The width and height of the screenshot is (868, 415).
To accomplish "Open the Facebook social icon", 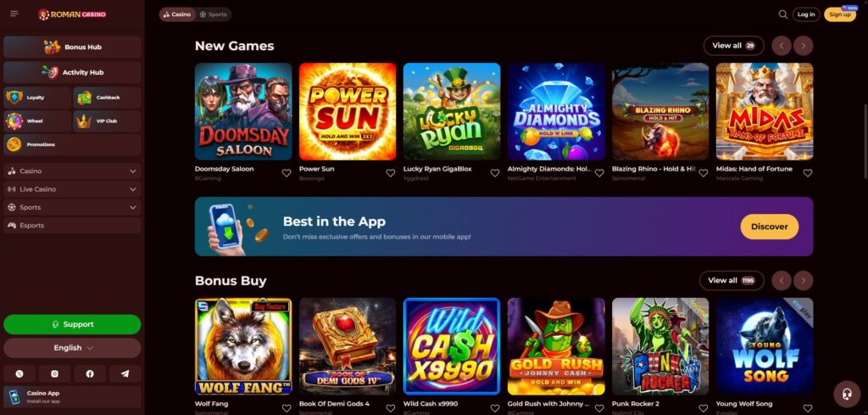I will [90, 374].
